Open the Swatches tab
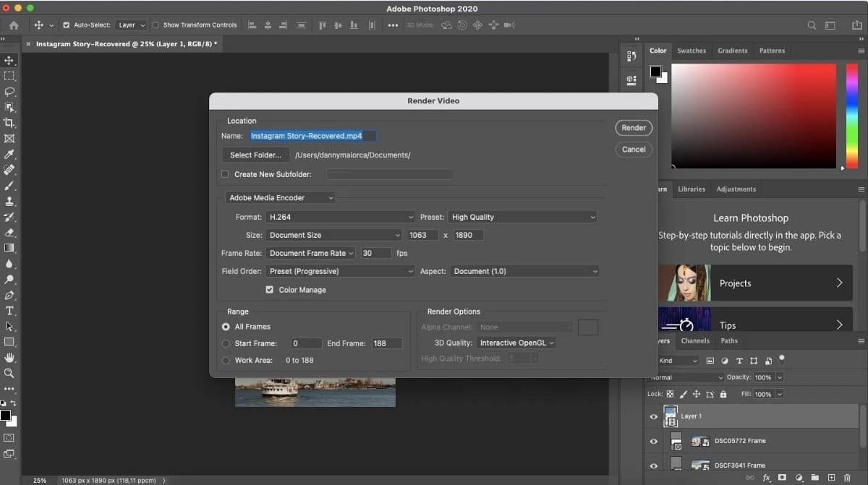Image resolution: width=868 pixels, height=485 pixels. point(692,51)
